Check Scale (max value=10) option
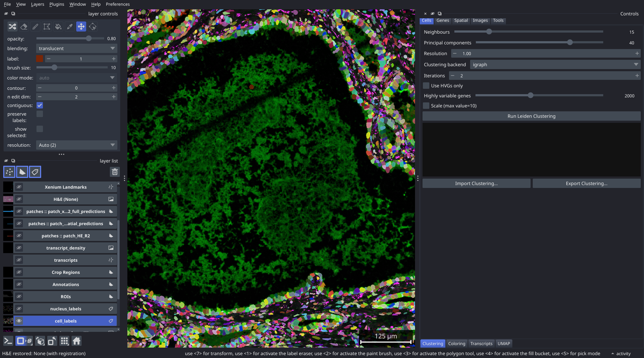This screenshot has width=644, height=358. click(426, 106)
